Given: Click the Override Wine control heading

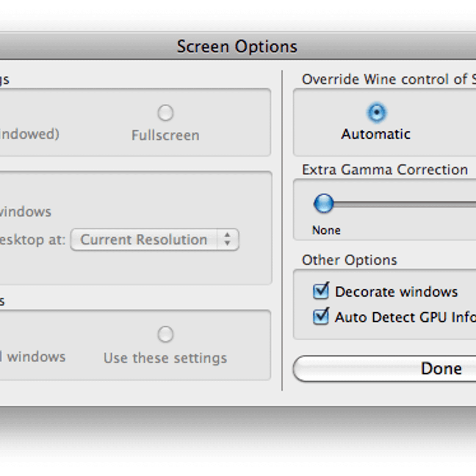Looking at the screenshot, I should tap(389, 79).
